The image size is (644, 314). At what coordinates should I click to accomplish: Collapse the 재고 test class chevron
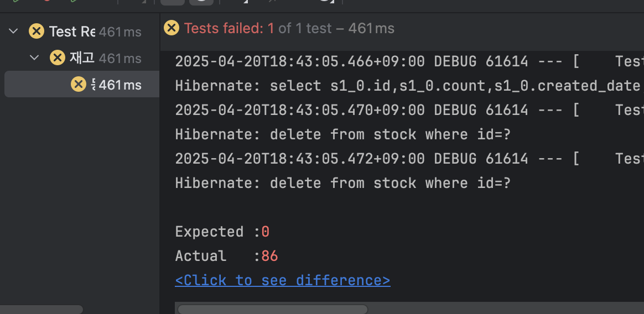(34, 58)
